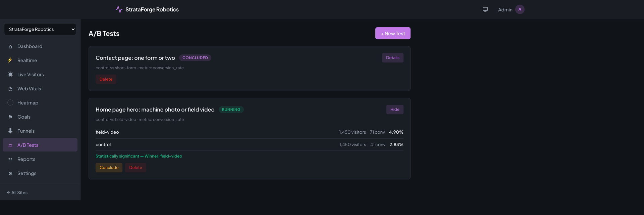Navigate to Goals
Image resolution: width=644 pixels, height=215 pixels.
tap(40, 117)
